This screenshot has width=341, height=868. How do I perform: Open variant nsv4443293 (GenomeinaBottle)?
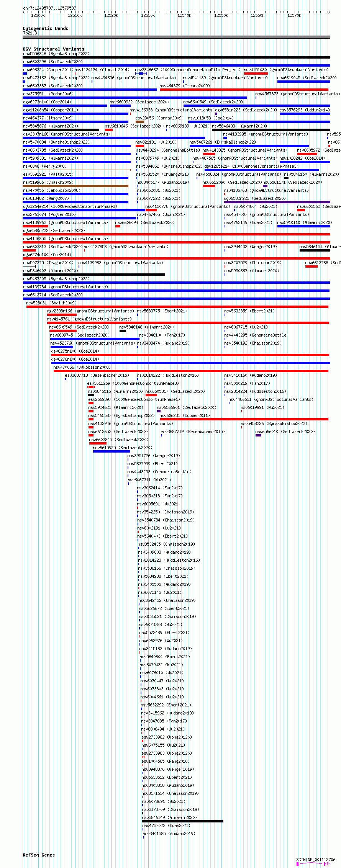(159, 472)
